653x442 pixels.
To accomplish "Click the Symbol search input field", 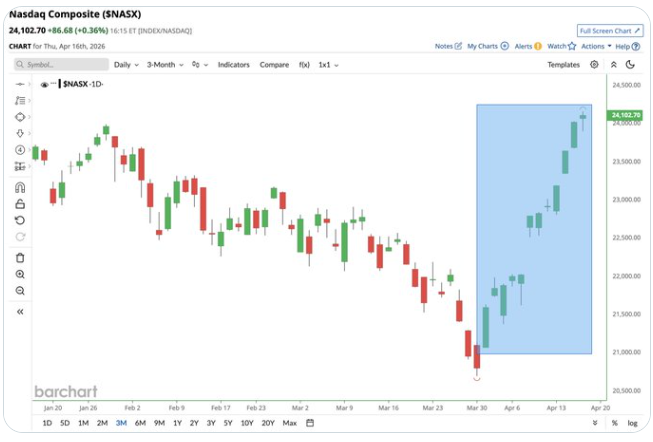I will click(62, 64).
